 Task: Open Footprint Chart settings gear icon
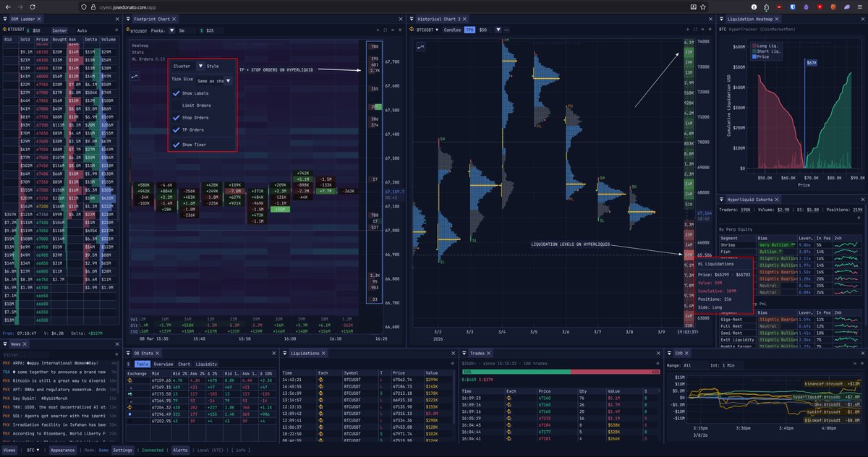(400, 30)
